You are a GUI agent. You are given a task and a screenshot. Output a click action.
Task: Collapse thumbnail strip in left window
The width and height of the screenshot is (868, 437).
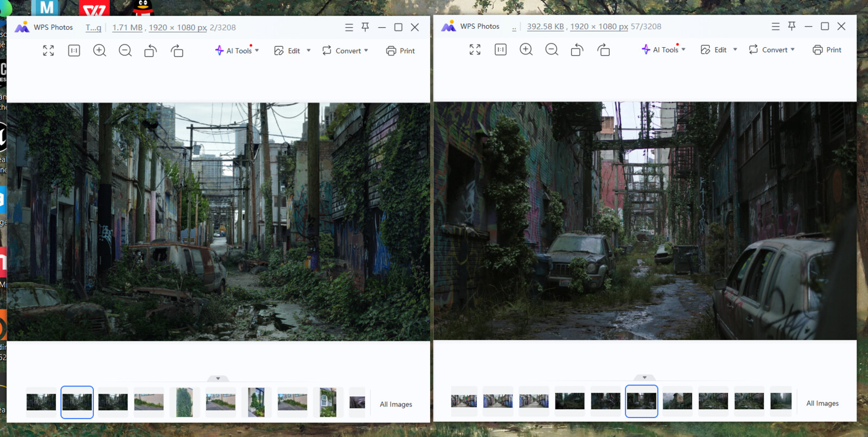(218, 378)
